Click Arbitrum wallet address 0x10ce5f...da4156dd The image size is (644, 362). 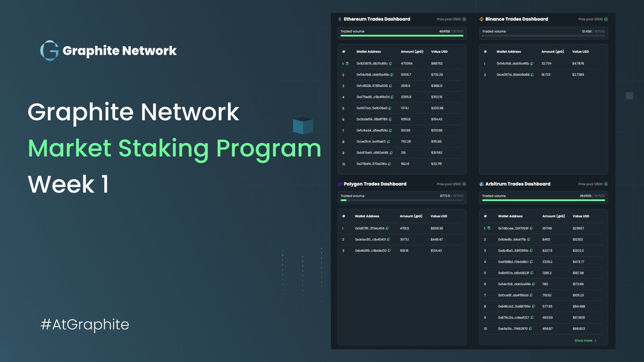[513, 295]
